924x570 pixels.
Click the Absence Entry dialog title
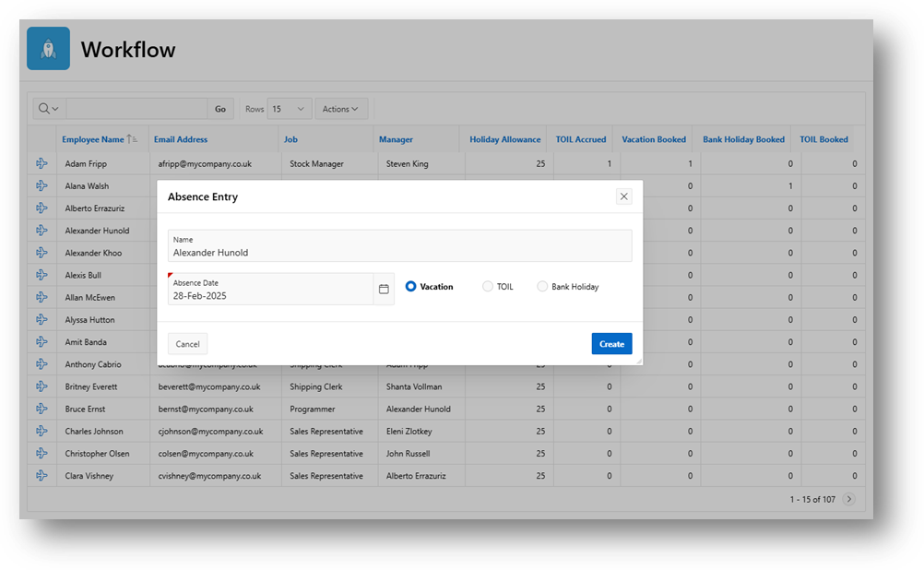point(203,196)
